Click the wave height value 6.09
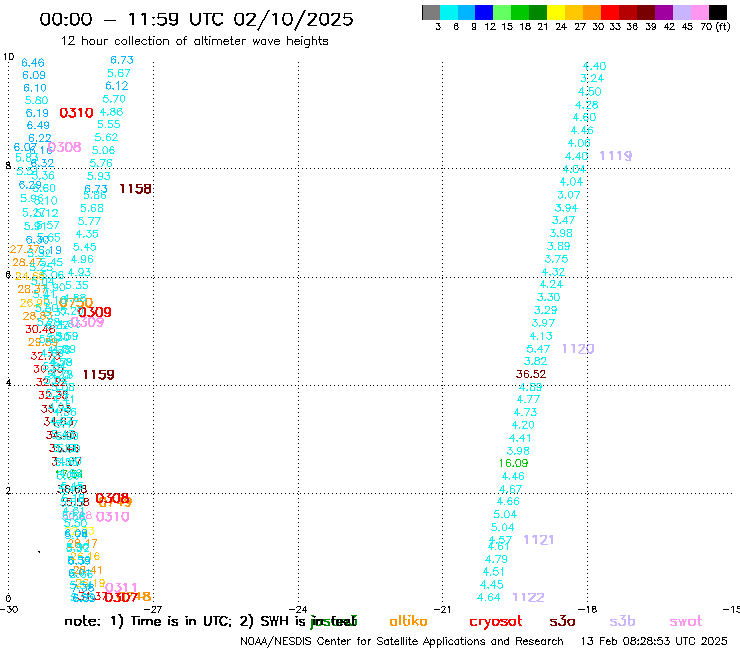740x650 pixels. 34,75
